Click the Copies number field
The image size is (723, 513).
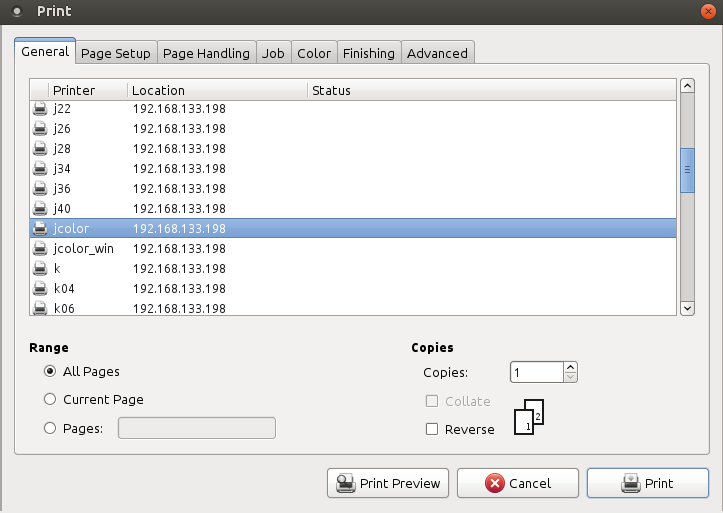pos(535,373)
